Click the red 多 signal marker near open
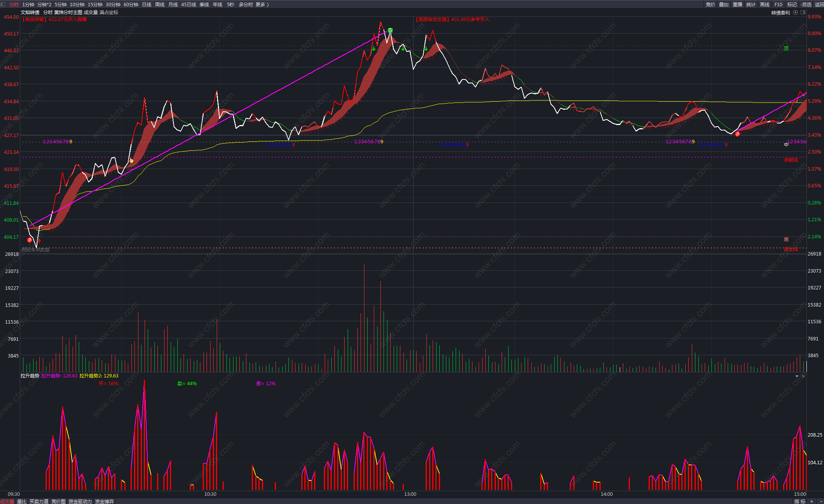The height and width of the screenshot is (504, 824). pos(30,240)
